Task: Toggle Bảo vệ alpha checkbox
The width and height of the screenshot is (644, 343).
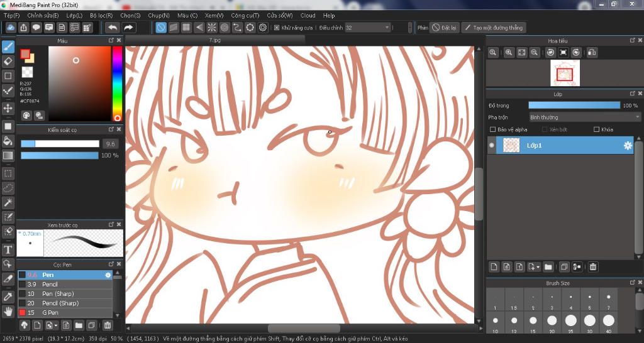Action: (x=493, y=129)
